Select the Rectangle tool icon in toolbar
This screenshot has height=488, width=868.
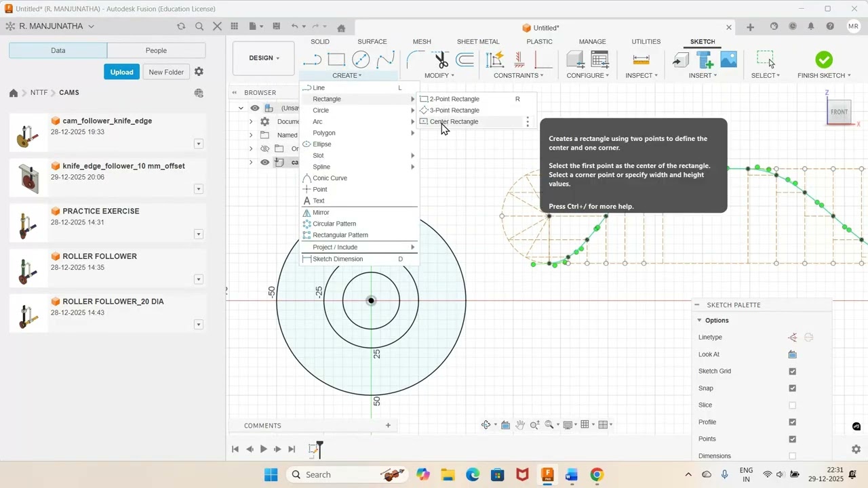pyautogui.click(x=336, y=60)
